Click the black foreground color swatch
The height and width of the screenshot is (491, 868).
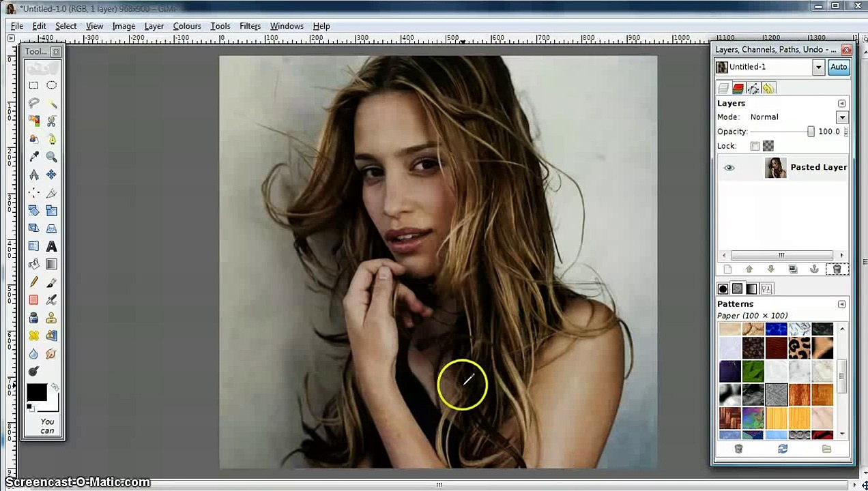[x=36, y=392]
